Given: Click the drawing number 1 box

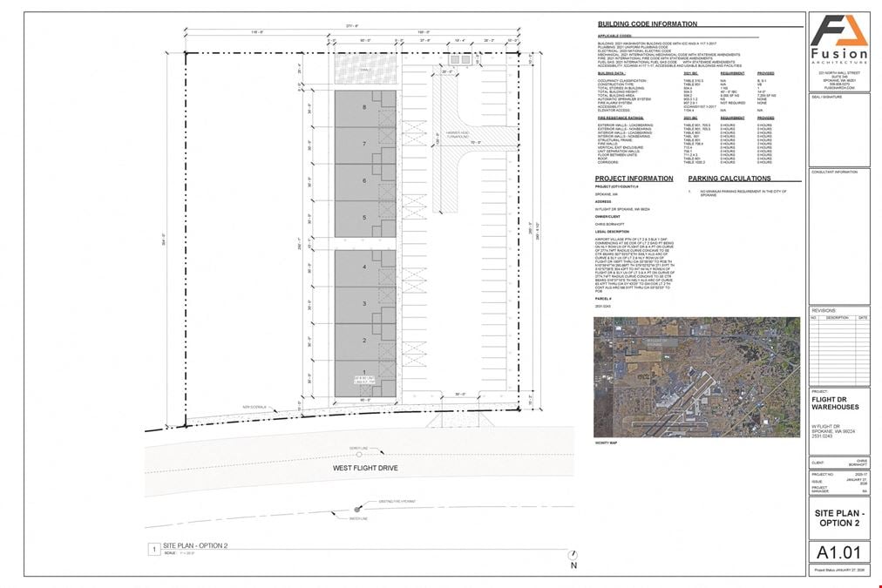Looking at the screenshot, I should (x=154, y=549).
